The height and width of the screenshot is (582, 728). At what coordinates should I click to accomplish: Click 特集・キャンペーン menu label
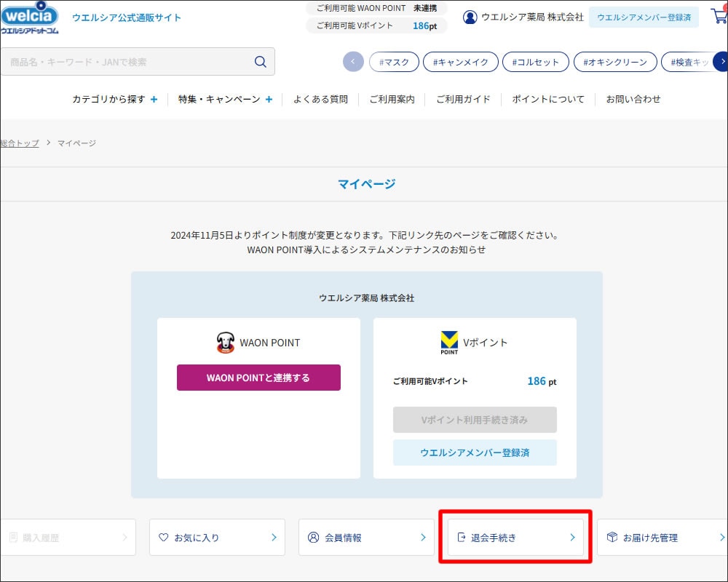[219, 100]
